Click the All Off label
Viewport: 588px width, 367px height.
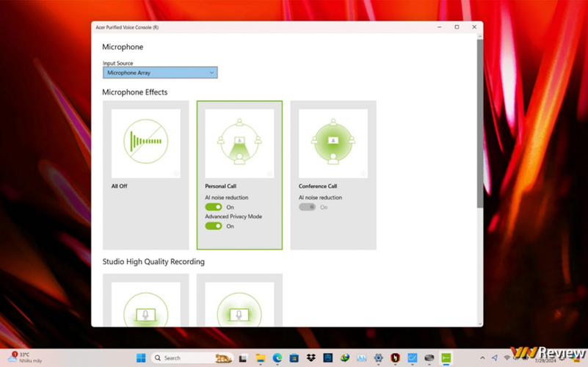tap(119, 186)
